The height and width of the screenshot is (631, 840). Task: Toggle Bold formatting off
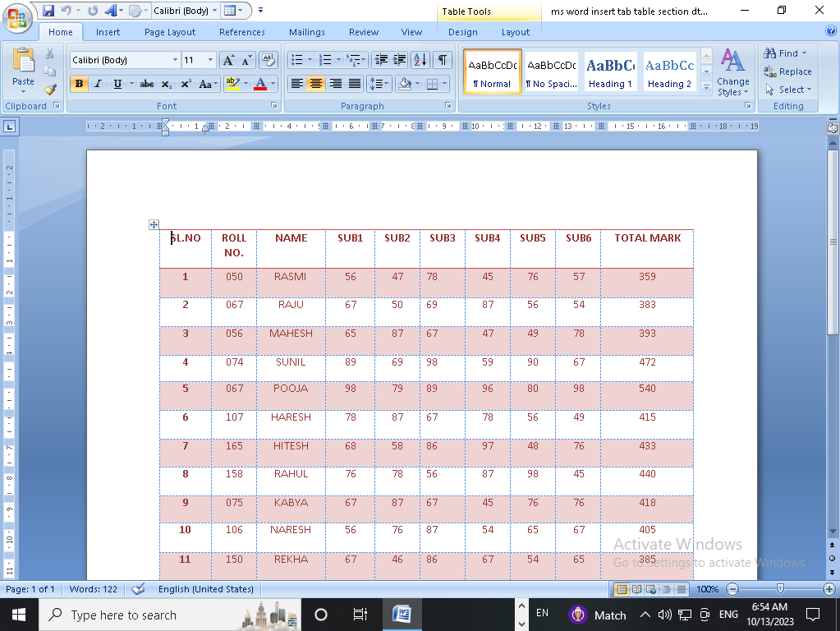pyautogui.click(x=79, y=84)
